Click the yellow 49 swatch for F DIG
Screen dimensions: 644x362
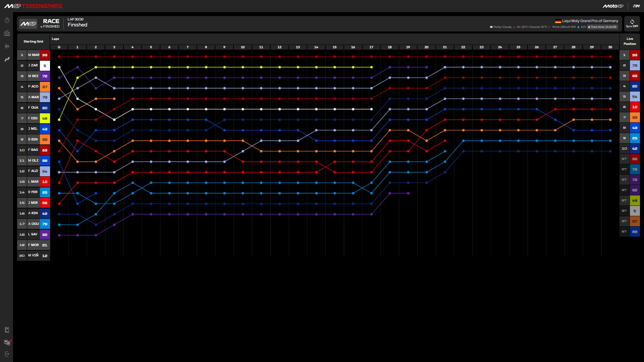click(x=45, y=118)
